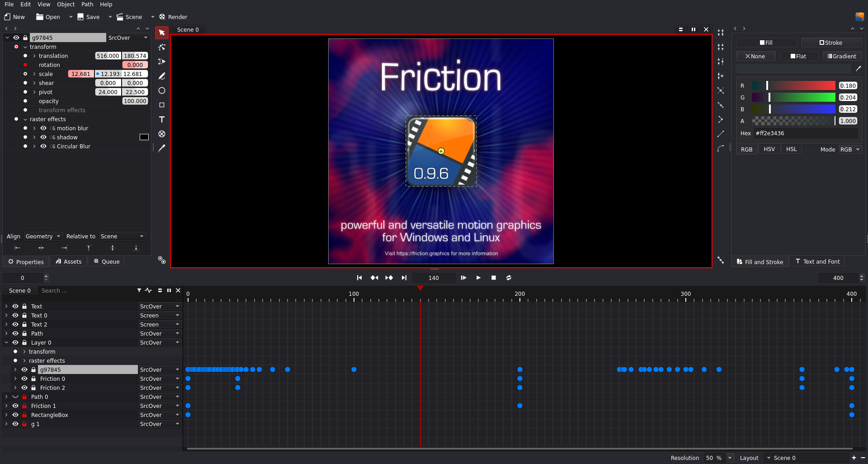Toggle visibility of the shadow raster effect
This screenshot has width=868, height=464.
[x=43, y=137]
